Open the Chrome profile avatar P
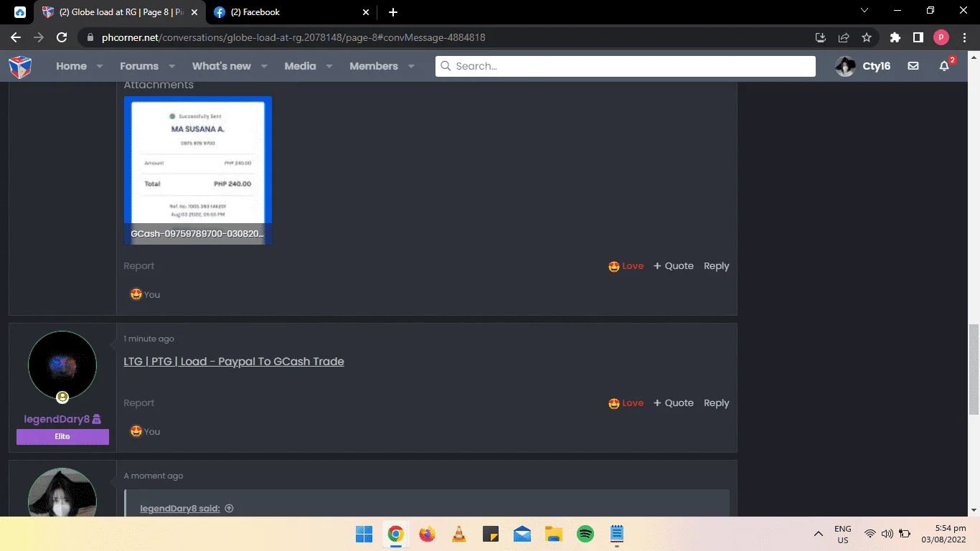The height and width of the screenshot is (551, 980). pyautogui.click(x=941, y=37)
